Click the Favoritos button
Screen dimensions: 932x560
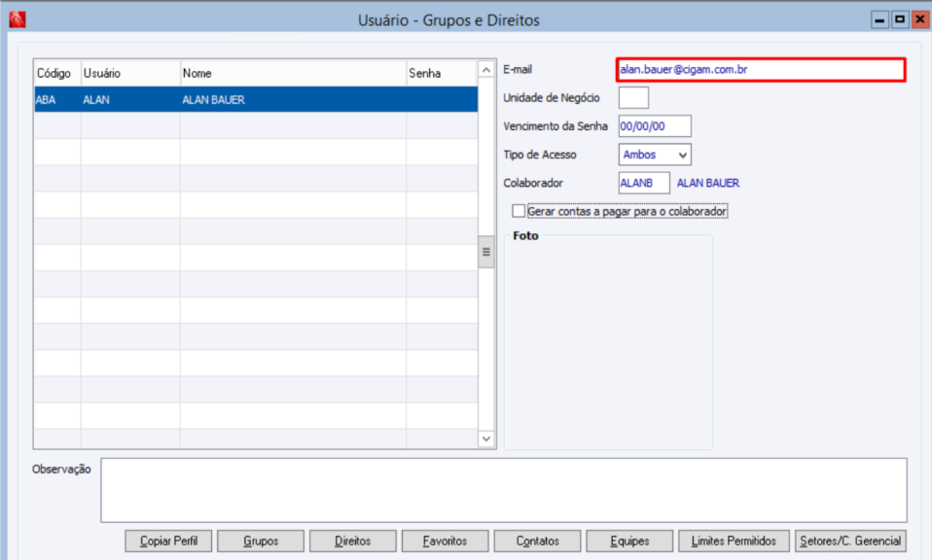click(x=446, y=541)
